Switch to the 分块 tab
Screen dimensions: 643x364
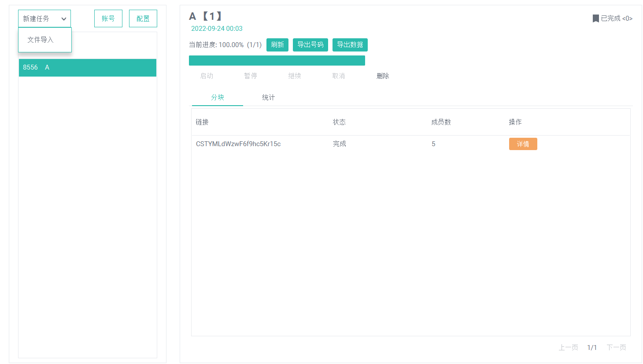pyautogui.click(x=218, y=97)
